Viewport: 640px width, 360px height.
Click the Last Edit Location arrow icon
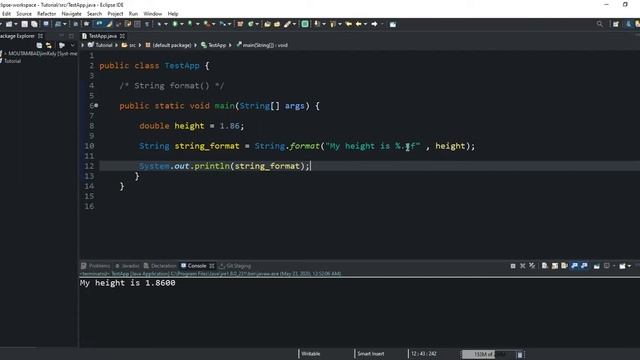(349, 24)
